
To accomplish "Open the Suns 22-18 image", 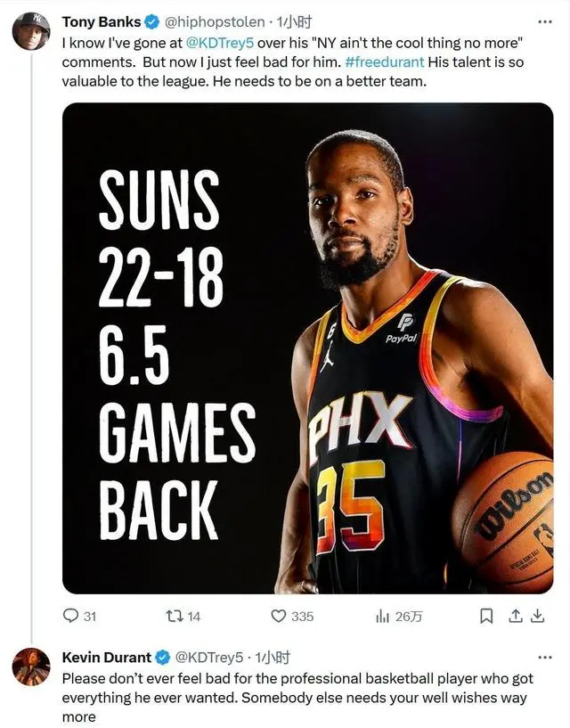I will pos(307,348).
